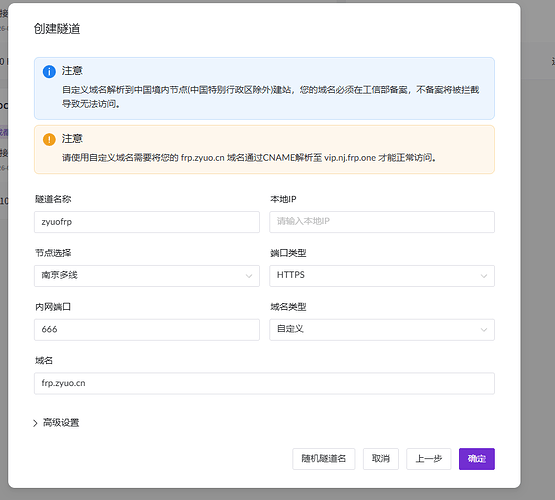Click the 取消 cancel button
Viewport: 555px width, 500px height.
381,459
